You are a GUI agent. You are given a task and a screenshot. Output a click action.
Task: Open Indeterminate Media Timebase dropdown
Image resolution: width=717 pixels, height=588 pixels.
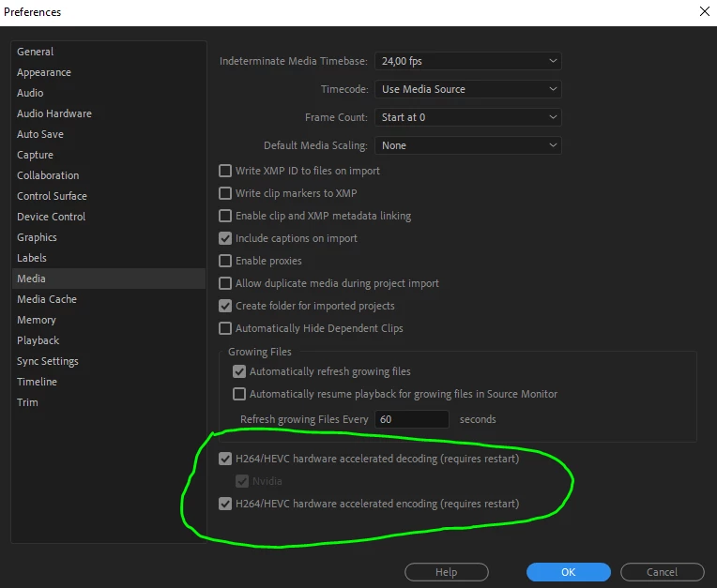(467, 61)
